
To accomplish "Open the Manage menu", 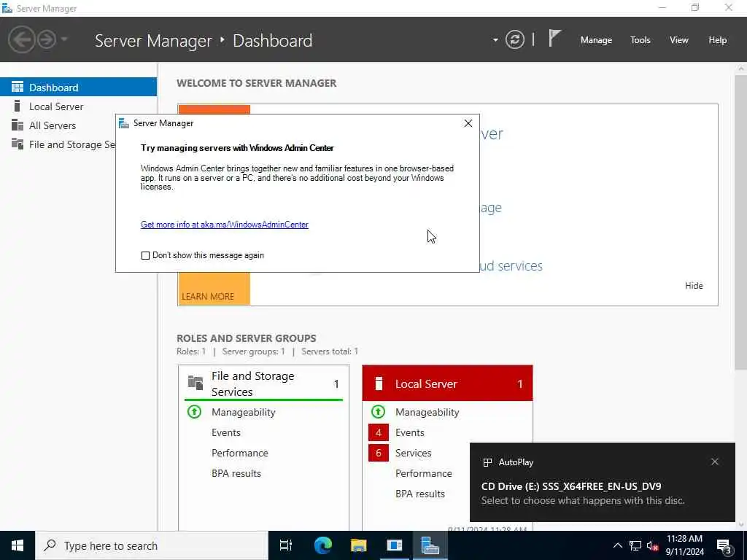I will pyautogui.click(x=596, y=40).
